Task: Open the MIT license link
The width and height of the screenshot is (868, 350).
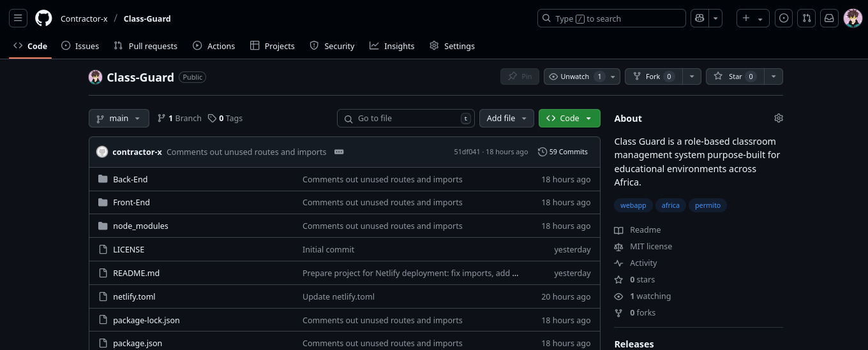Action: click(643, 246)
